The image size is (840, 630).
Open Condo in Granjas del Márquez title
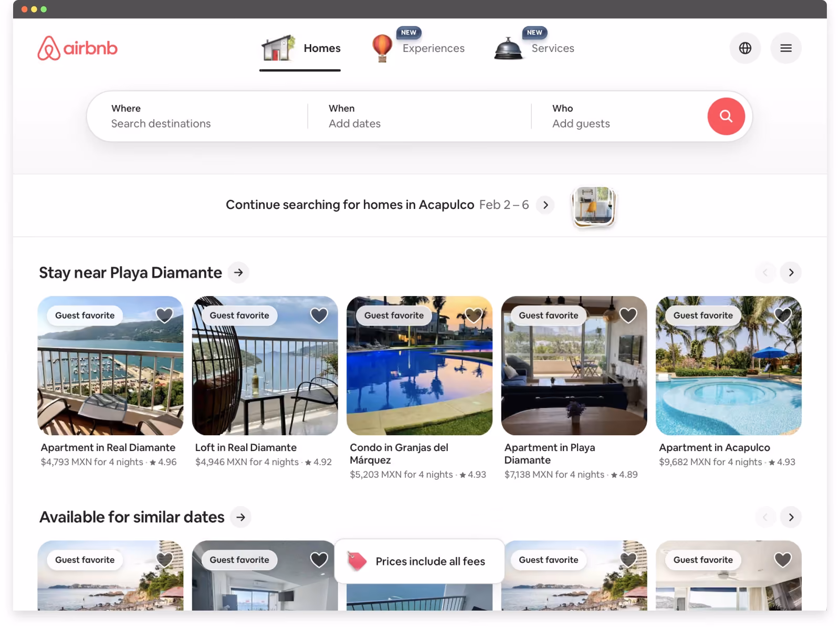coord(399,454)
